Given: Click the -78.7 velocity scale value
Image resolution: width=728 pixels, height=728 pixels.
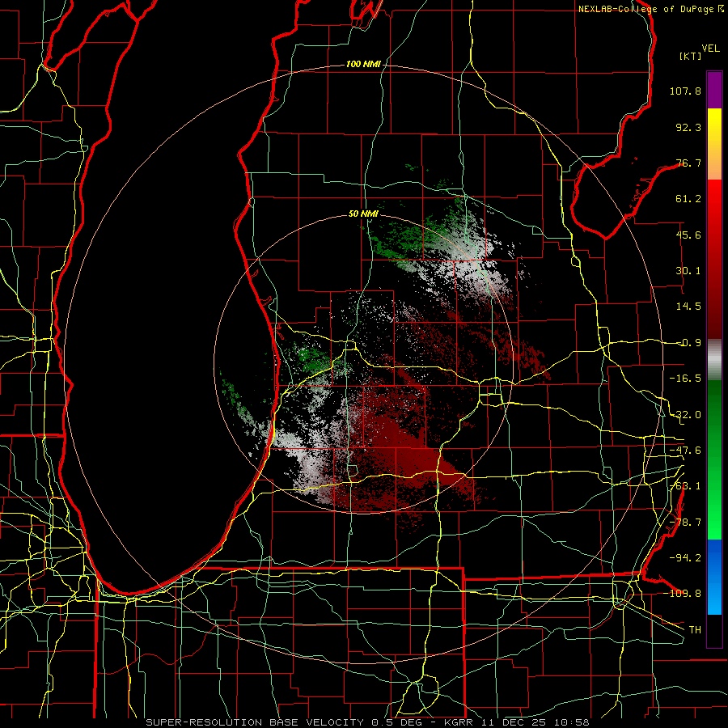Looking at the screenshot, I should (685, 523).
